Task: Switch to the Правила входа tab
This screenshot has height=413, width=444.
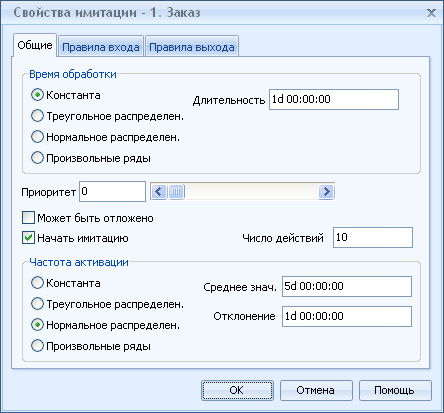Action: 101,47
